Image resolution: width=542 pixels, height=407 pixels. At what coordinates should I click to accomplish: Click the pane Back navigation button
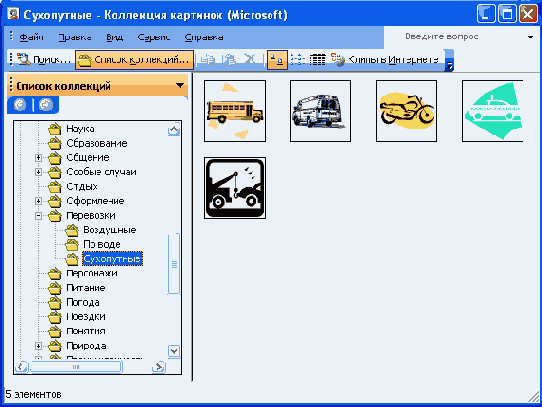[x=20, y=104]
